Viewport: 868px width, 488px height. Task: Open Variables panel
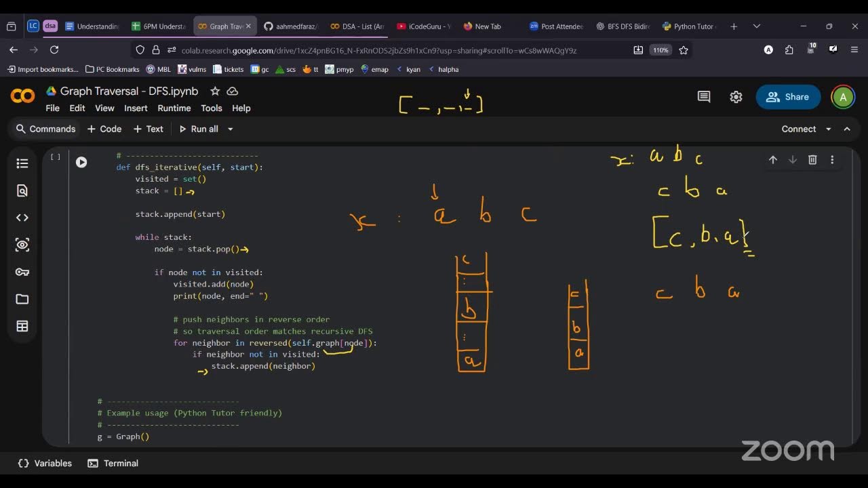[45, 464]
